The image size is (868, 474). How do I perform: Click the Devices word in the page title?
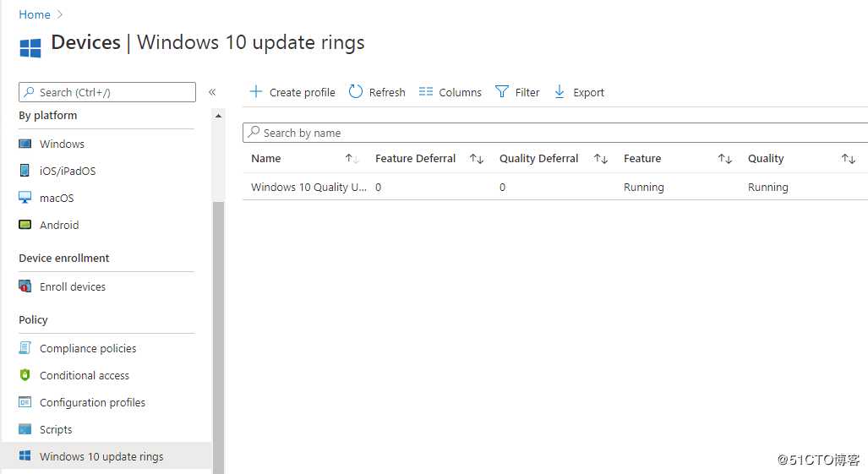tap(86, 42)
